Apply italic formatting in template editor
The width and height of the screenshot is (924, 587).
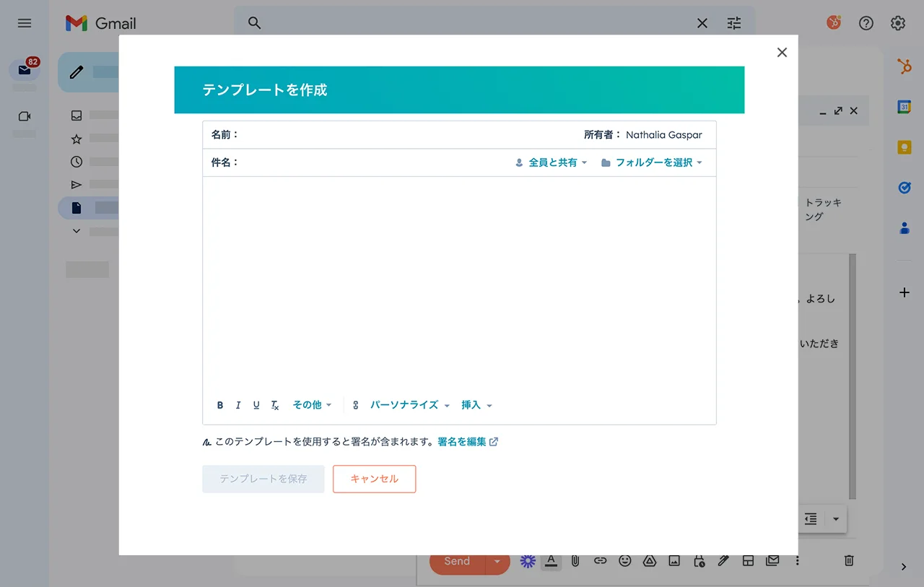pyautogui.click(x=238, y=405)
